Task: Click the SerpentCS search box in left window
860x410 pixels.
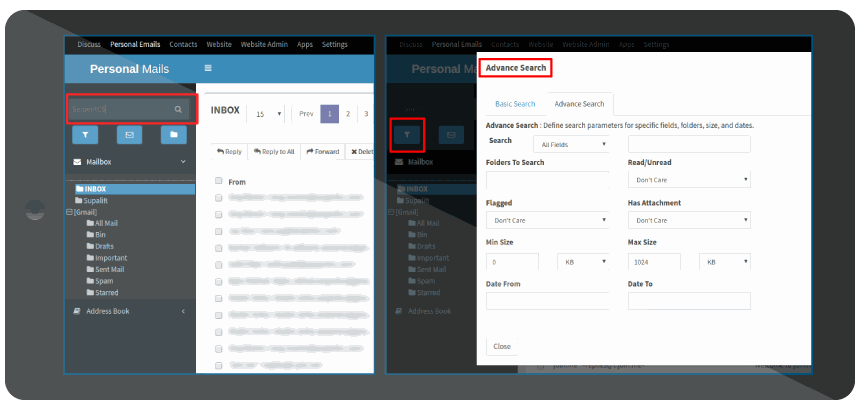Action: click(130, 110)
